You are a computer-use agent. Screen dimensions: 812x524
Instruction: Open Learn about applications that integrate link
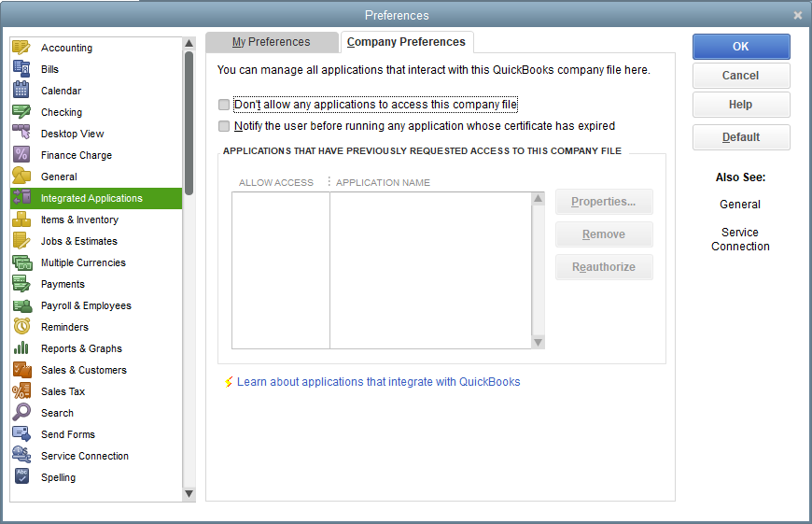(x=379, y=382)
